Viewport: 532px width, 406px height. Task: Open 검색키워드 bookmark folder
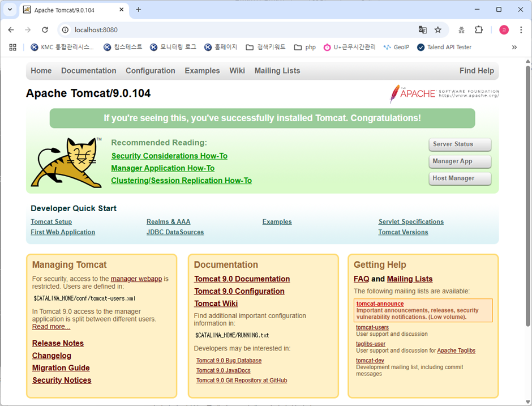[265, 47]
